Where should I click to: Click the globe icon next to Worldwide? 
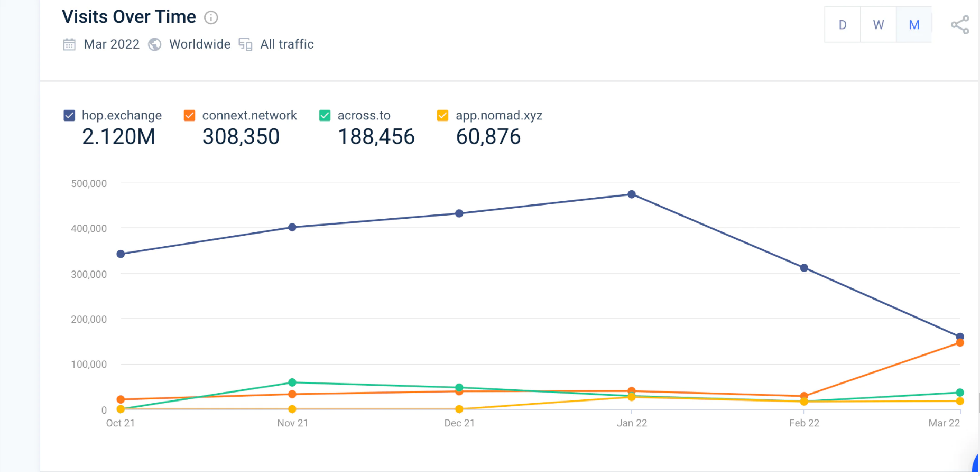click(154, 44)
